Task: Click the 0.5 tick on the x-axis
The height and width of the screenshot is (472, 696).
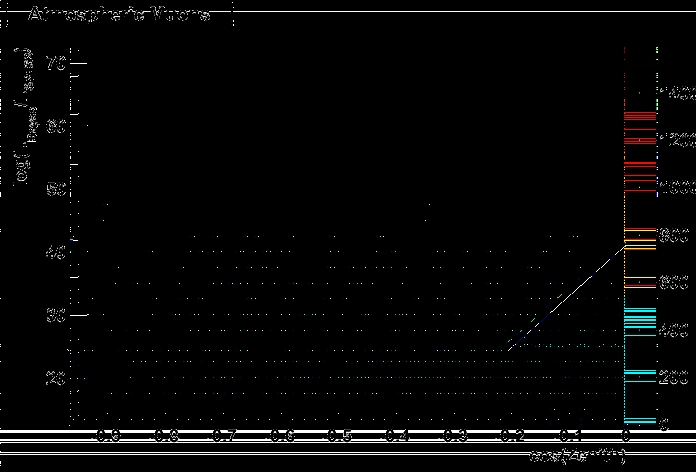Action: coord(340,437)
